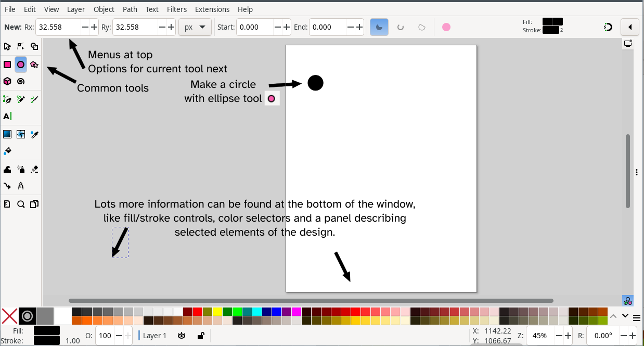Select the Eraser tool

coord(34,169)
